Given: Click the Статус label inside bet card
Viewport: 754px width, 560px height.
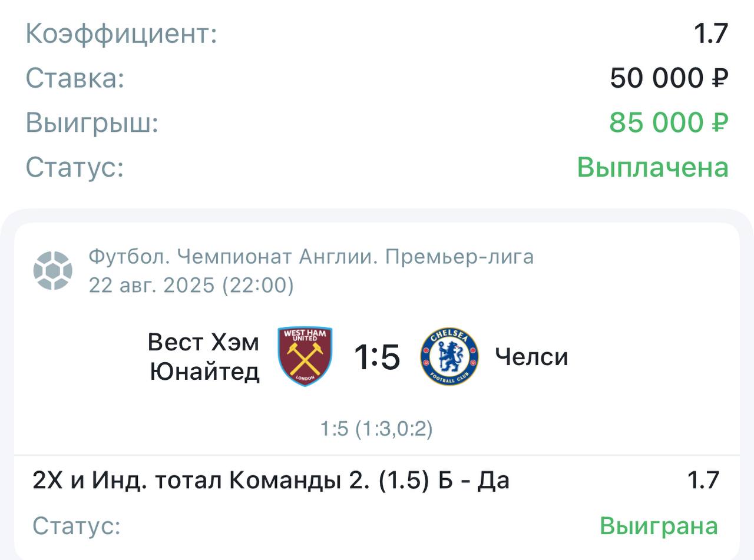Looking at the screenshot, I should (77, 526).
